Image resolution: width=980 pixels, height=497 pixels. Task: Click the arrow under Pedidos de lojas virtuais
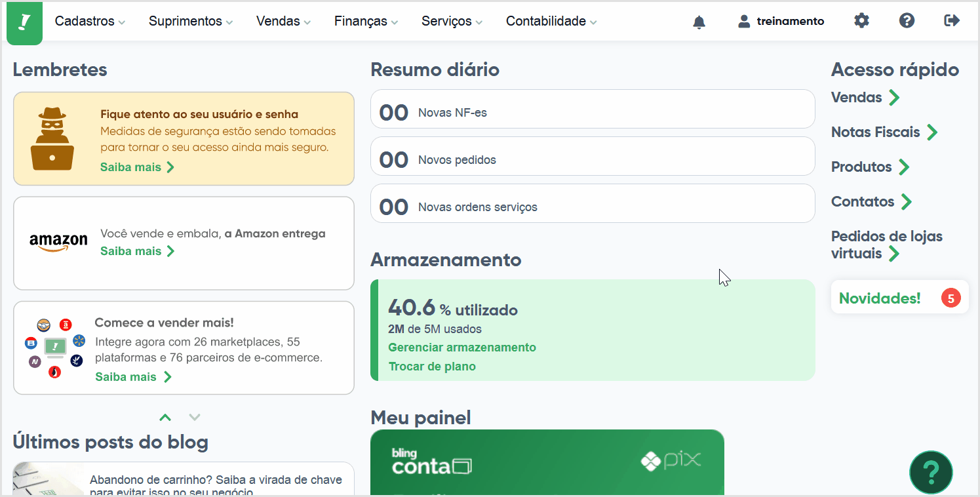[894, 254]
